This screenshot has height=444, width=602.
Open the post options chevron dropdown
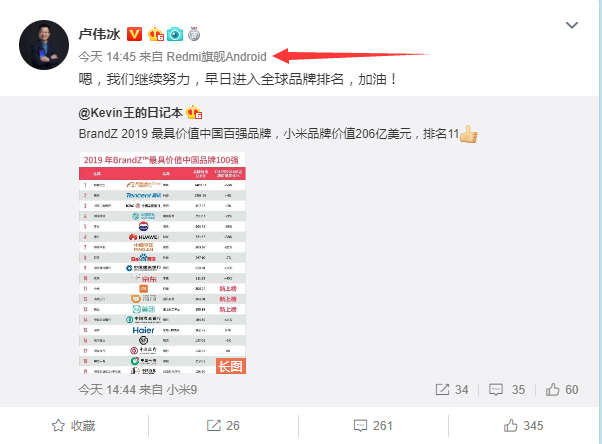[x=572, y=25]
